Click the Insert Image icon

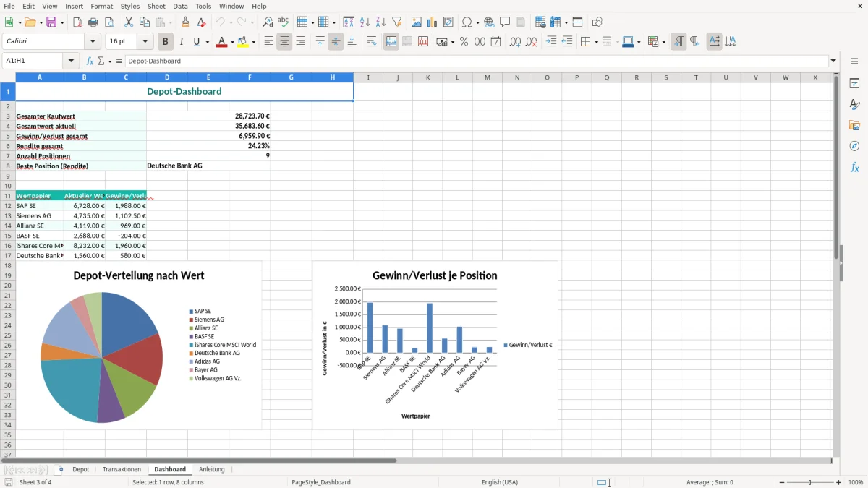417,22
